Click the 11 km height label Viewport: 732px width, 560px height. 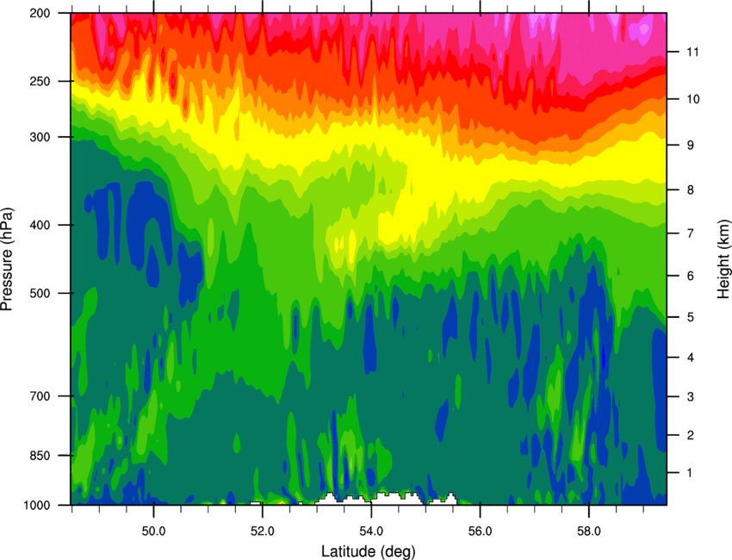[x=692, y=52]
